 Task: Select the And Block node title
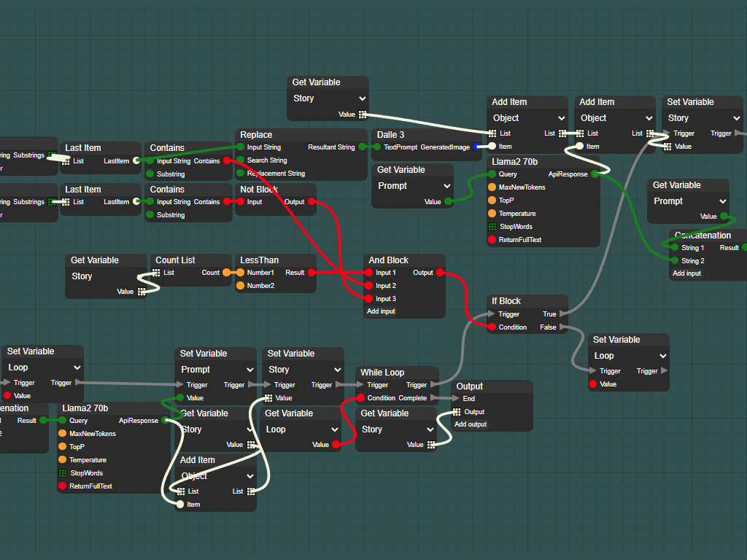pyautogui.click(x=389, y=260)
